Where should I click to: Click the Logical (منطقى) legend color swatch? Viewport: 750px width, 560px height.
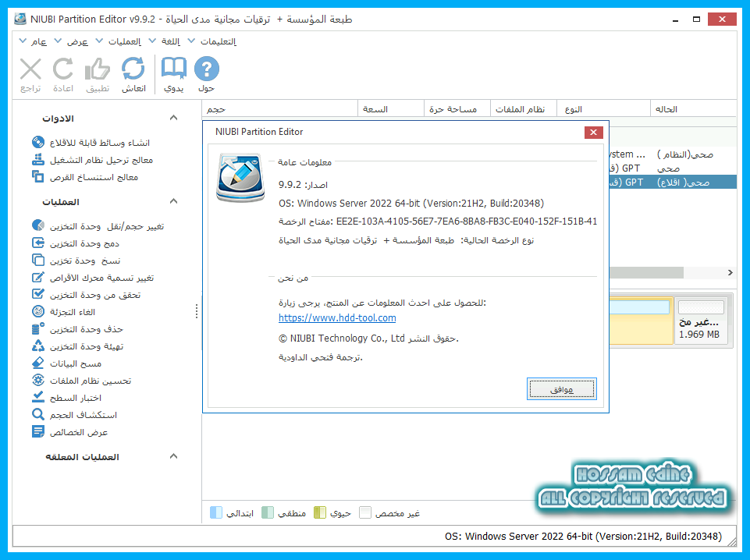[268, 512]
